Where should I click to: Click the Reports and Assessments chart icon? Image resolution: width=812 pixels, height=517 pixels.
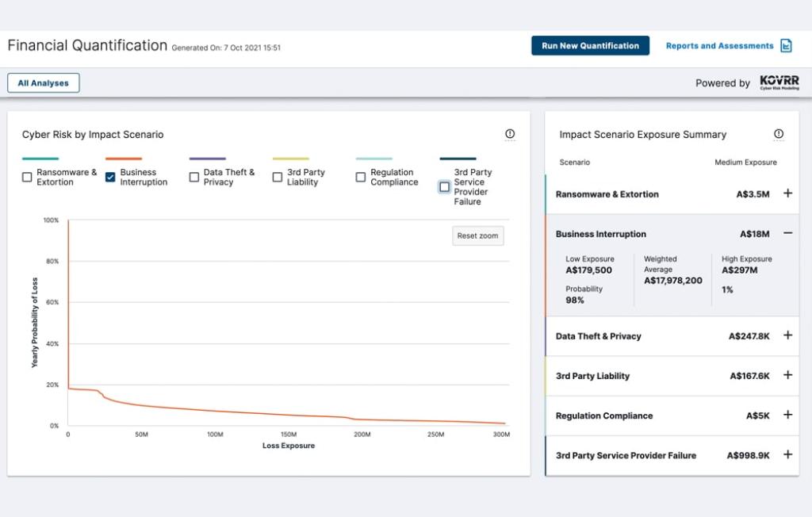click(x=786, y=46)
